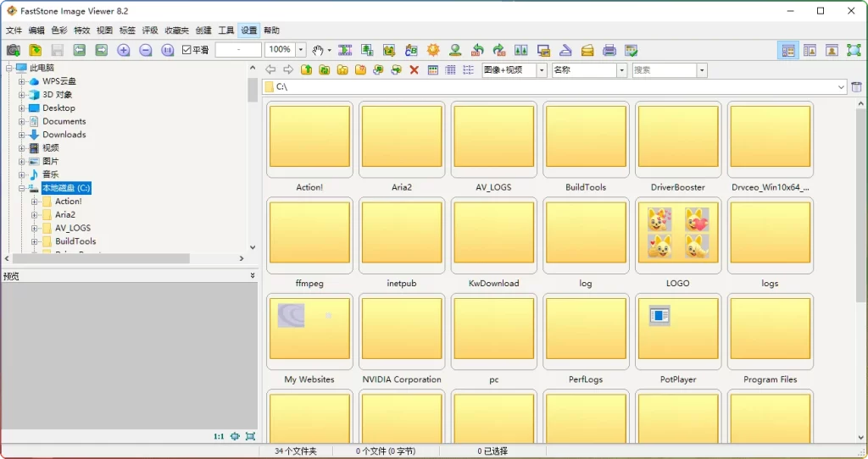Viewport: 868px width, 459px height.
Task: Select Desktop in the folder tree
Action: point(58,108)
